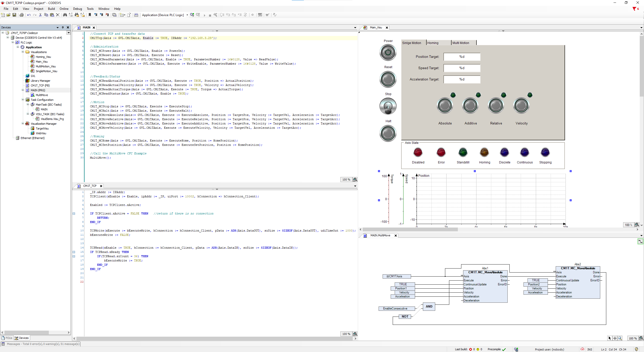Click the Messages status bar button
The width and height of the screenshot is (644, 352).
click(41, 344)
